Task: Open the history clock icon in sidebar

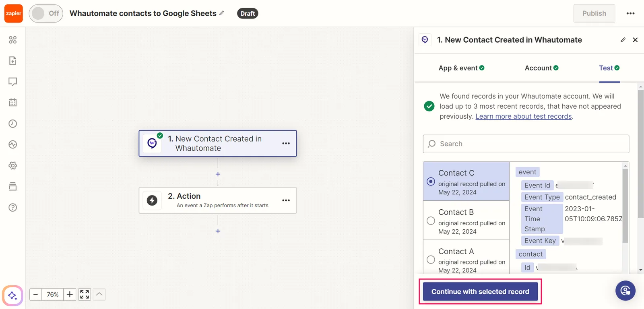Action: pyautogui.click(x=13, y=124)
